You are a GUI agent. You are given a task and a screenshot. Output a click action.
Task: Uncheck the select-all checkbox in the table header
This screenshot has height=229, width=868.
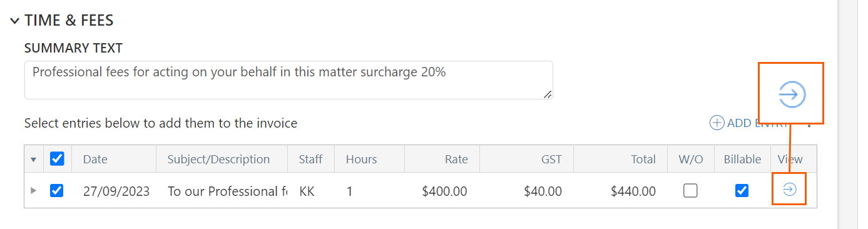tap(57, 159)
